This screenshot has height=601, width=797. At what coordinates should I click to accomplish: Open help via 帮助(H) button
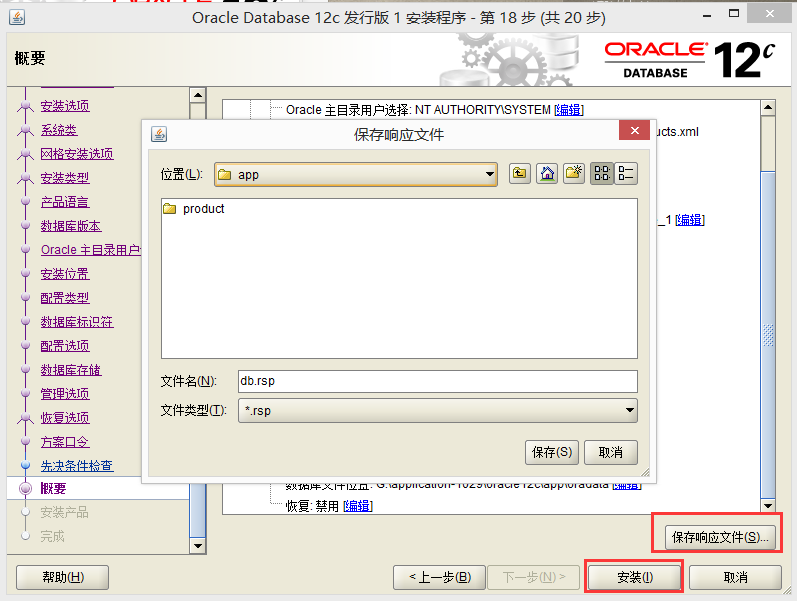pos(63,578)
